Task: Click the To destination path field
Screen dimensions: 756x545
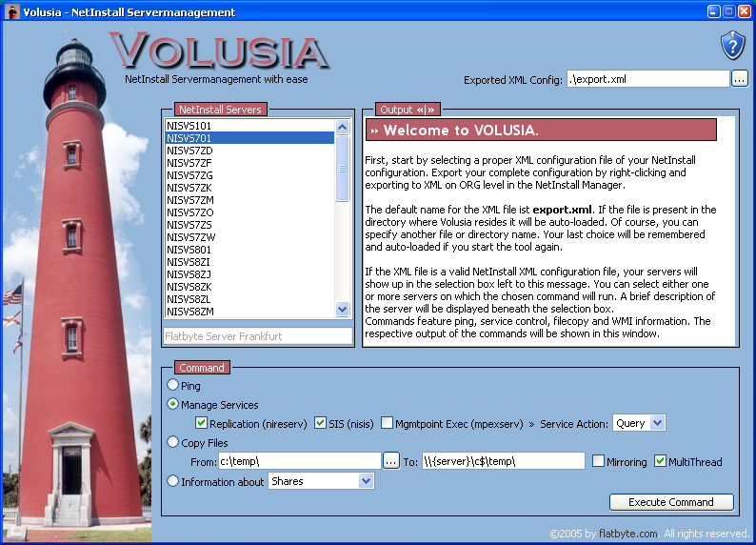Action: tap(504, 461)
